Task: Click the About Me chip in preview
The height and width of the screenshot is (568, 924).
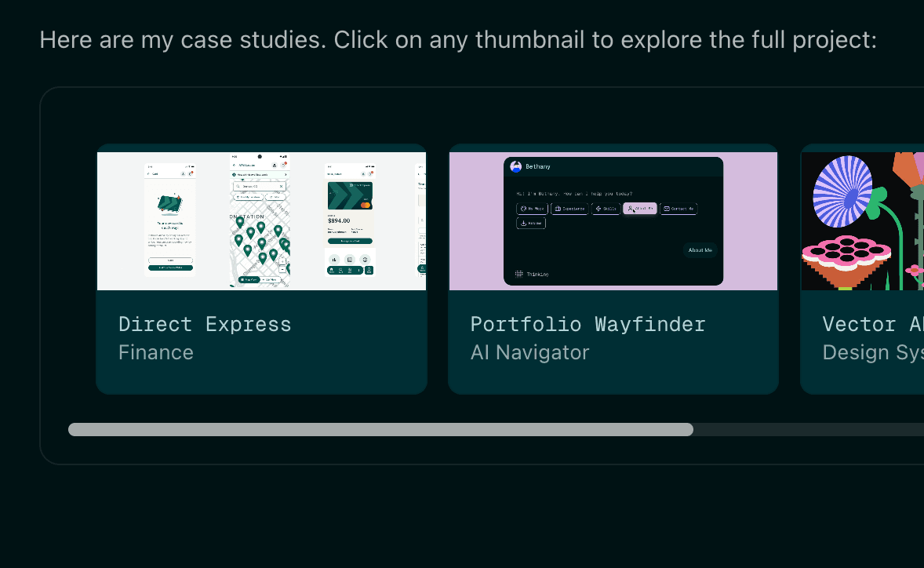Action: [640, 209]
